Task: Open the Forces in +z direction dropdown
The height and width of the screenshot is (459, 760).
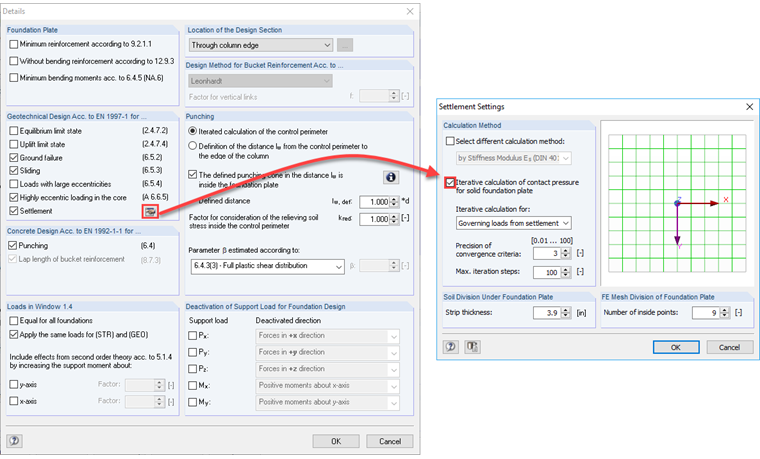Action: 328,369
